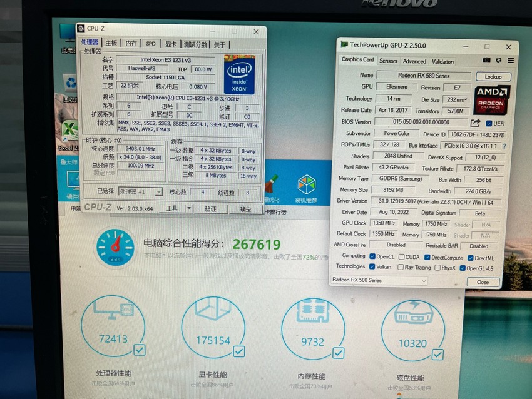Click the performance gauge icon beside the score

(x=115, y=247)
